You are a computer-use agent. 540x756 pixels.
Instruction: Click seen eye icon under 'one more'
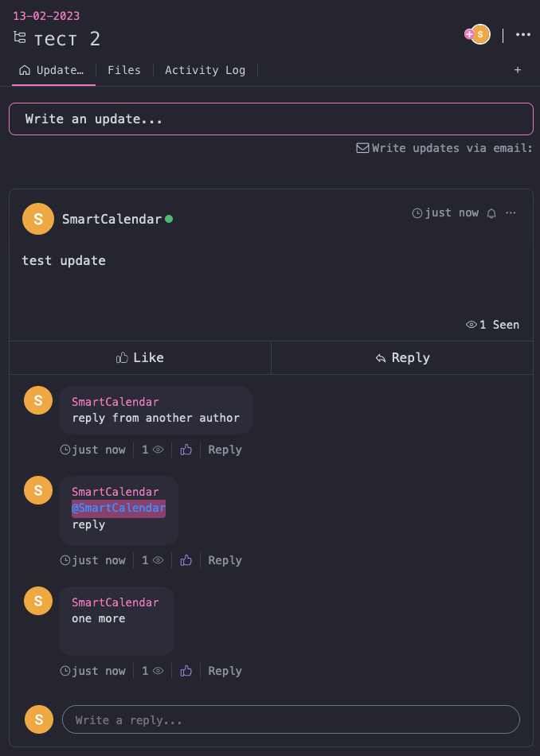pos(158,671)
